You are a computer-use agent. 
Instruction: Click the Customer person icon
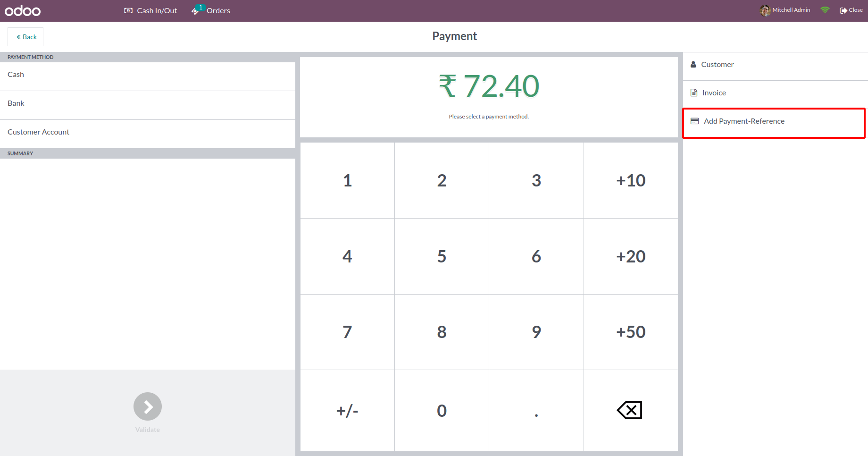pyautogui.click(x=693, y=65)
